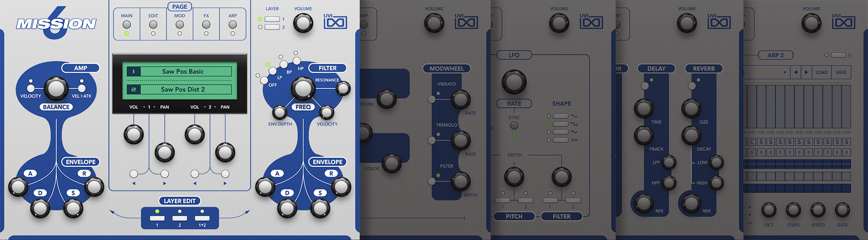Click the UVI logo on the main panel
Viewport: 868px width, 240px height.
(335, 21)
